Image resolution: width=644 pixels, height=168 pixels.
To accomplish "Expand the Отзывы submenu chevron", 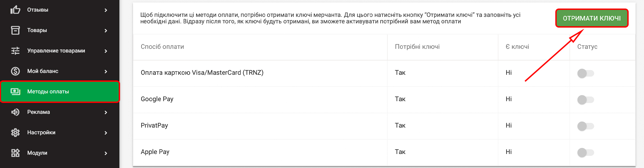I will coord(106,10).
